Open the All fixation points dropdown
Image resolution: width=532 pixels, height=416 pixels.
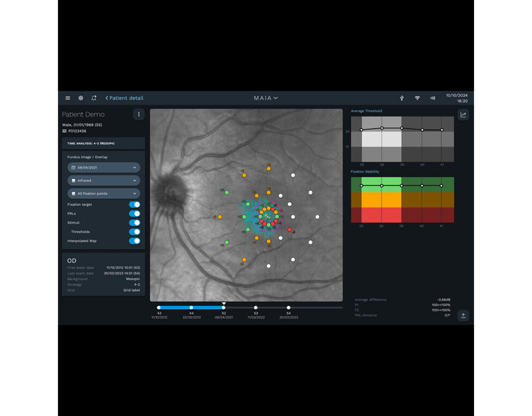point(104,193)
